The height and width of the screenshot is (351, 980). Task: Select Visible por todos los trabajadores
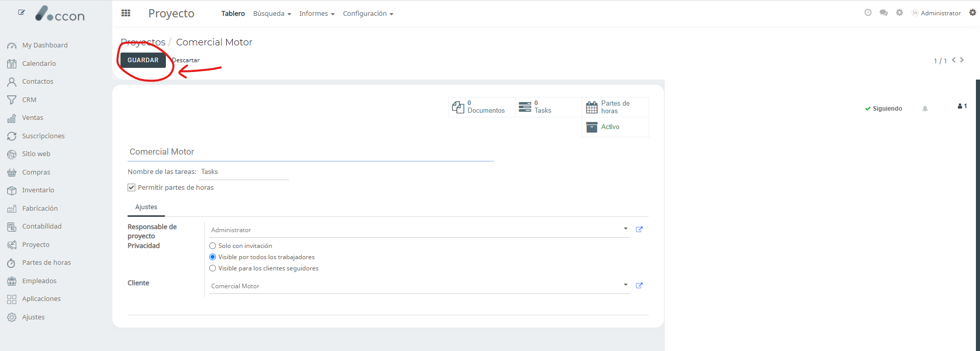[x=212, y=257]
